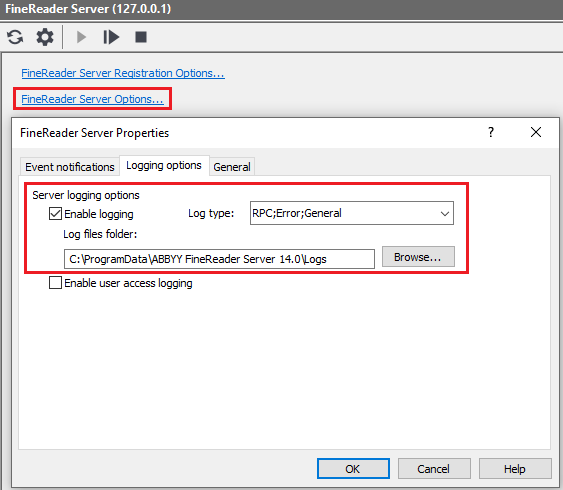Open FineReader Server Options link

[x=92, y=99]
